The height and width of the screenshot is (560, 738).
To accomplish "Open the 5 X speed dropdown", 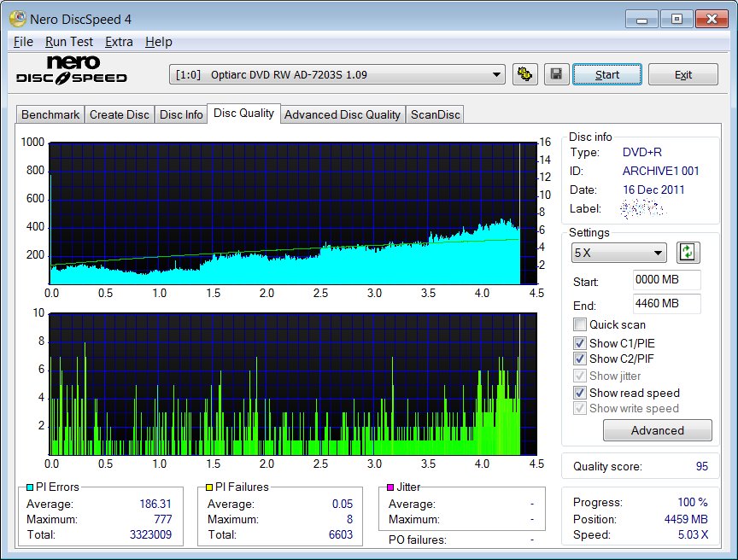I will [618, 253].
